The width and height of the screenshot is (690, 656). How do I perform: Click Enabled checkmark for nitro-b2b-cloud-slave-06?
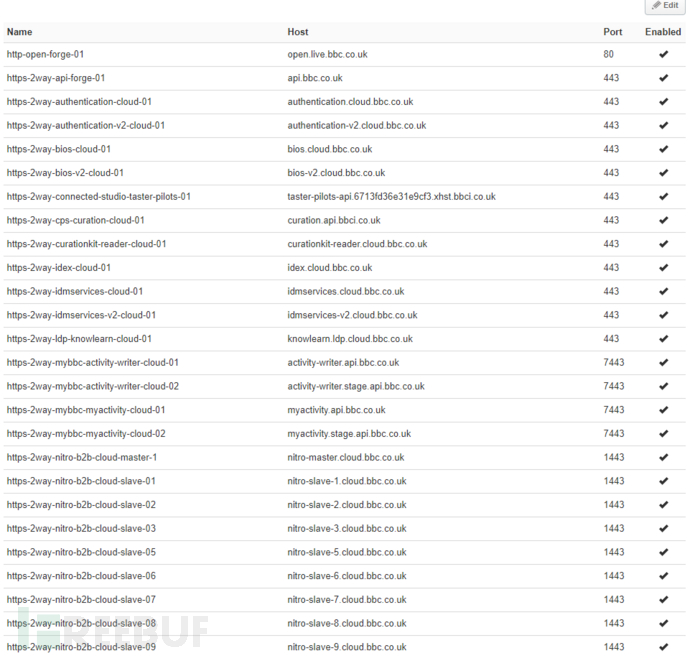coord(664,576)
